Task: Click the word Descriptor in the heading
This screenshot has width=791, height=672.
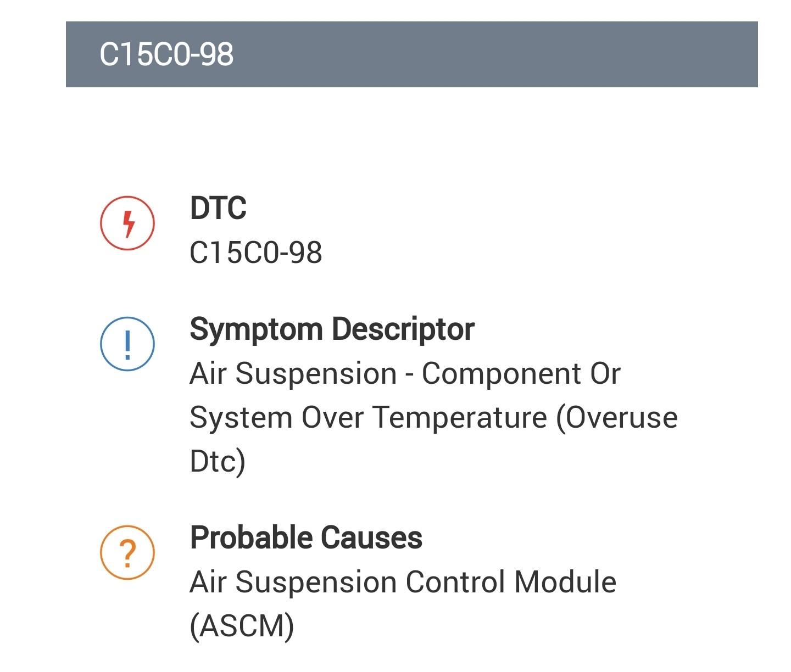Action: tap(403, 330)
